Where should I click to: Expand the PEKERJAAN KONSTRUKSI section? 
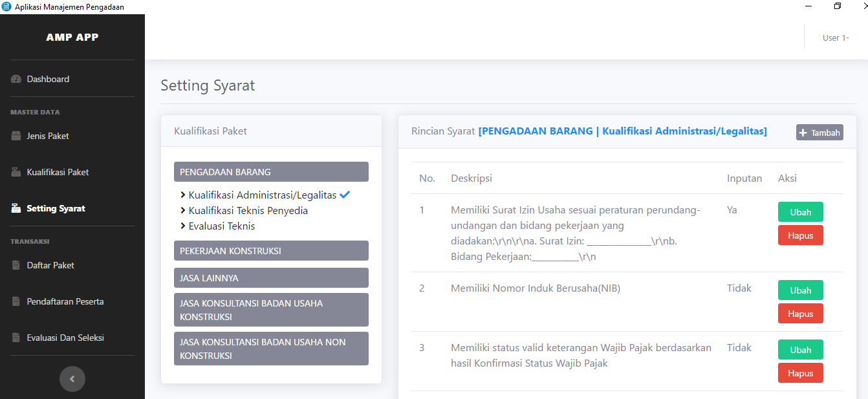tap(271, 251)
